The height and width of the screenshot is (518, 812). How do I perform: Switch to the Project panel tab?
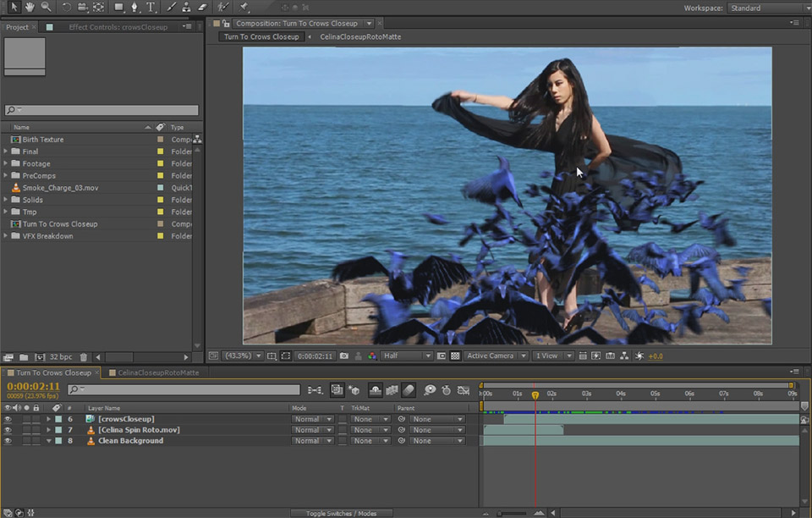tap(17, 27)
